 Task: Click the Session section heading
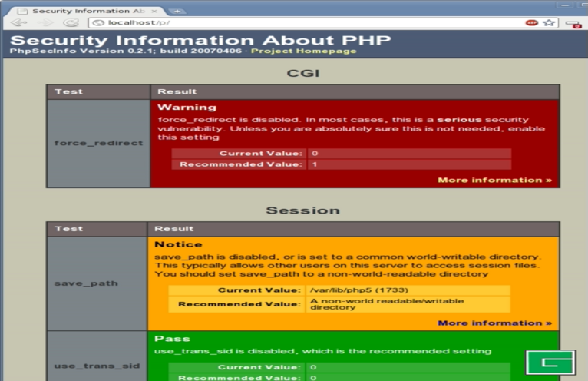tap(302, 210)
